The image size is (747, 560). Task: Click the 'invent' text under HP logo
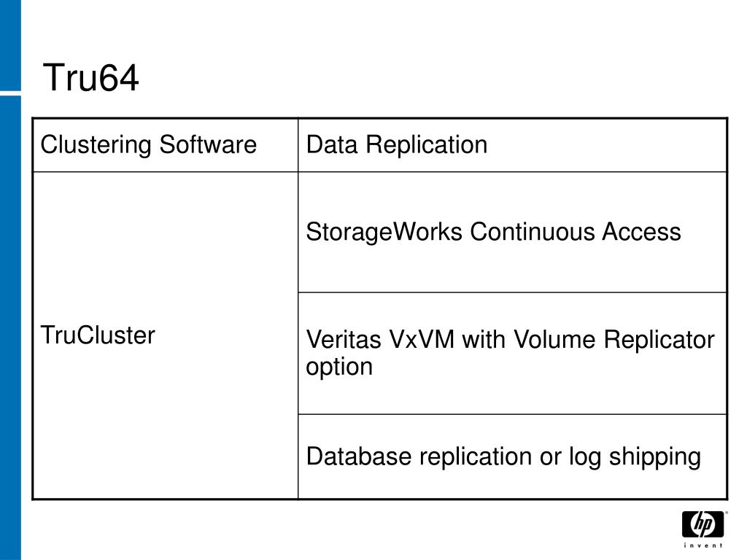click(703, 545)
